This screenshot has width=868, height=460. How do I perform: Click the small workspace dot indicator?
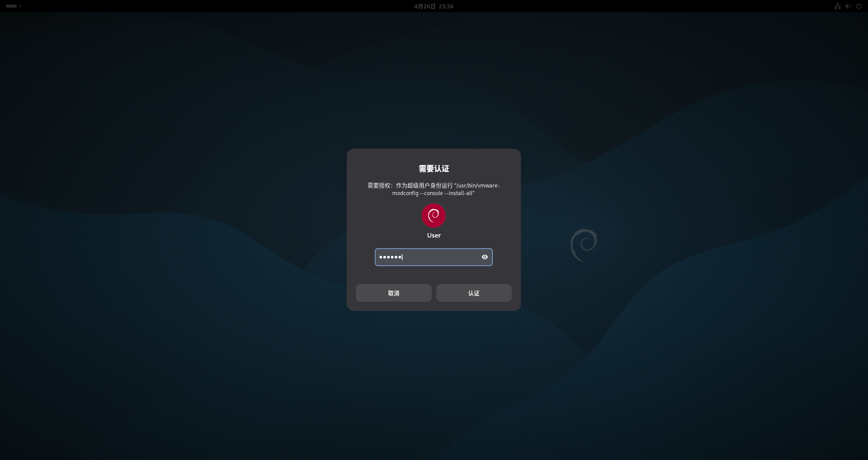click(20, 6)
